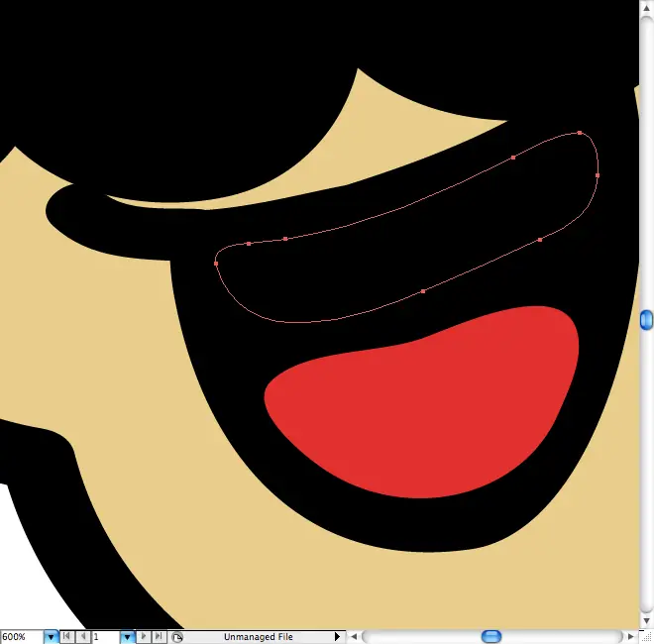The height and width of the screenshot is (644, 654).
Task: Go to the last artboard
Action: (159, 636)
